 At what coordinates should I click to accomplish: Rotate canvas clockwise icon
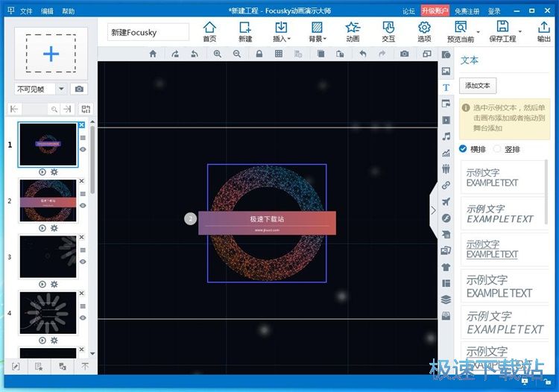[175, 54]
